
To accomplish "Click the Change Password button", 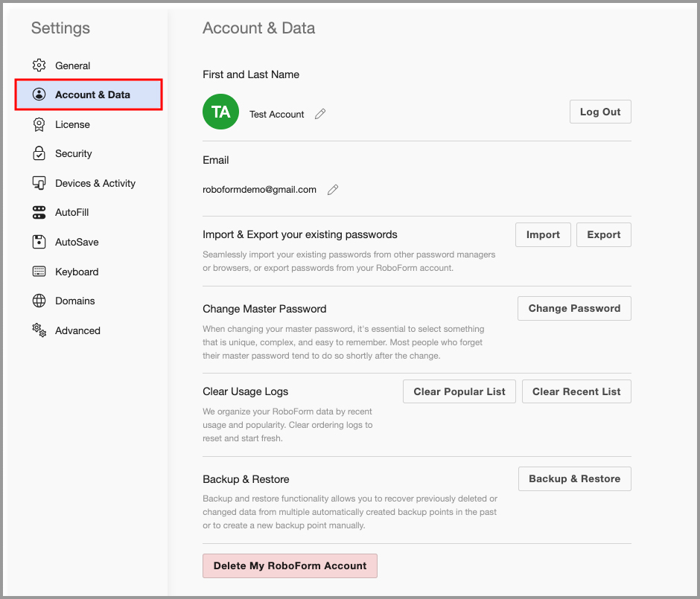I will click(x=574, y=308).
